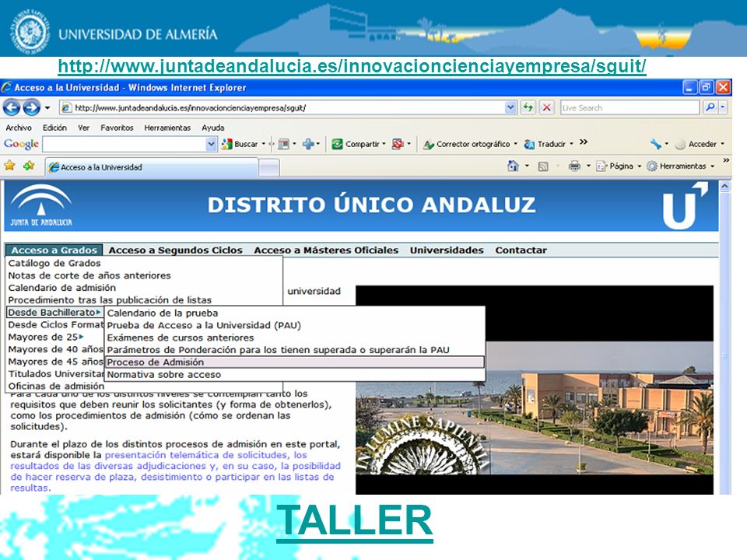Expand the Google toolbar overflow chevron

[584, 142]
